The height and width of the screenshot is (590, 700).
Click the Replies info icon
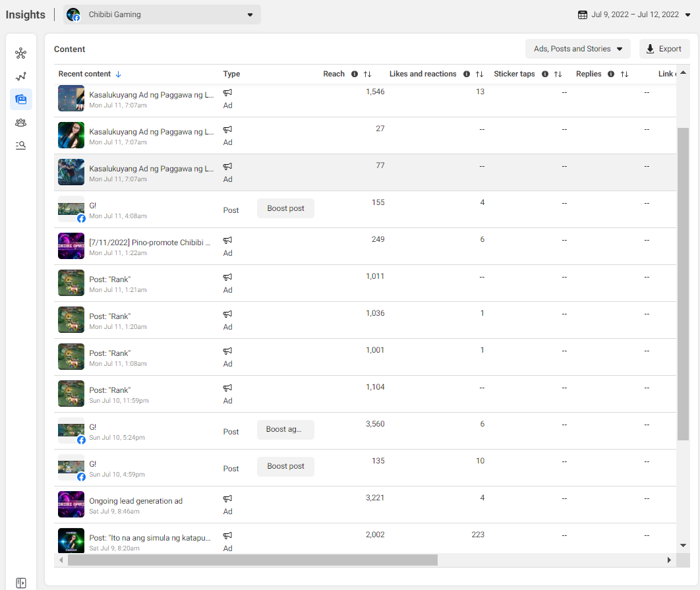(x=611, y=74)
